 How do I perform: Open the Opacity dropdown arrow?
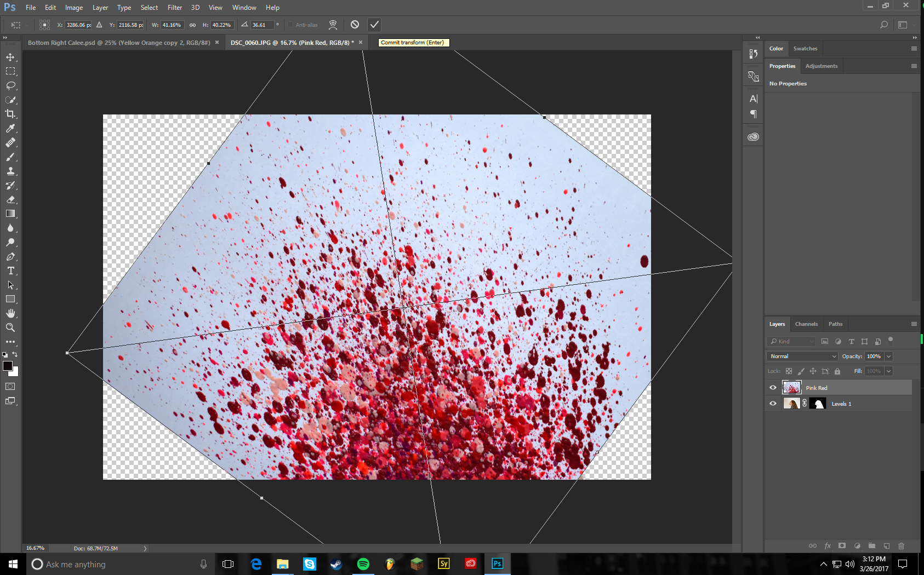click(x=888, y=356)
